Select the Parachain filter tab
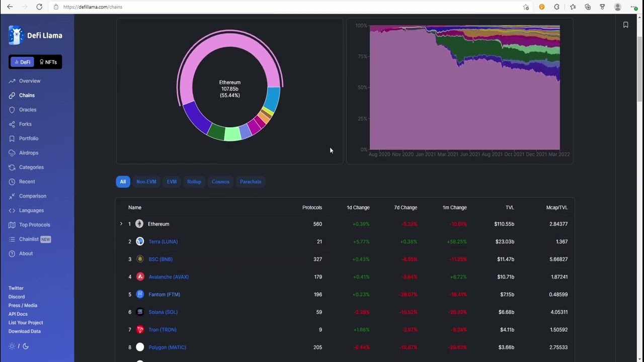Viewport: 644px width, 362px height. click(x=251, y=182)
